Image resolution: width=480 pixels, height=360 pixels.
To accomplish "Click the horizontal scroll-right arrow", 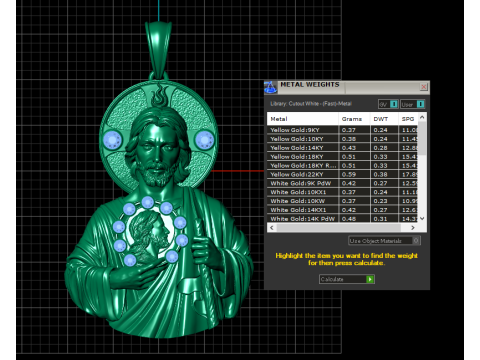I will click(413, 228).
